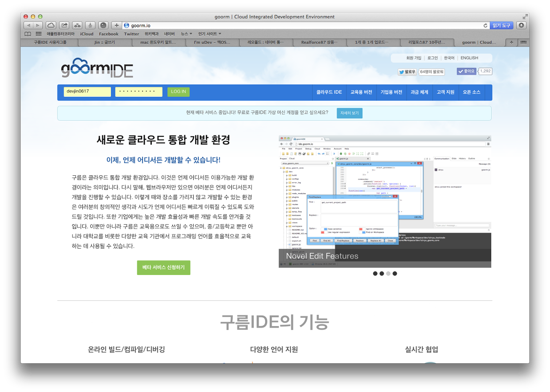Switch to mac 윈도우키 tab
Screen dimensions: 550x392
coord(158,42)
